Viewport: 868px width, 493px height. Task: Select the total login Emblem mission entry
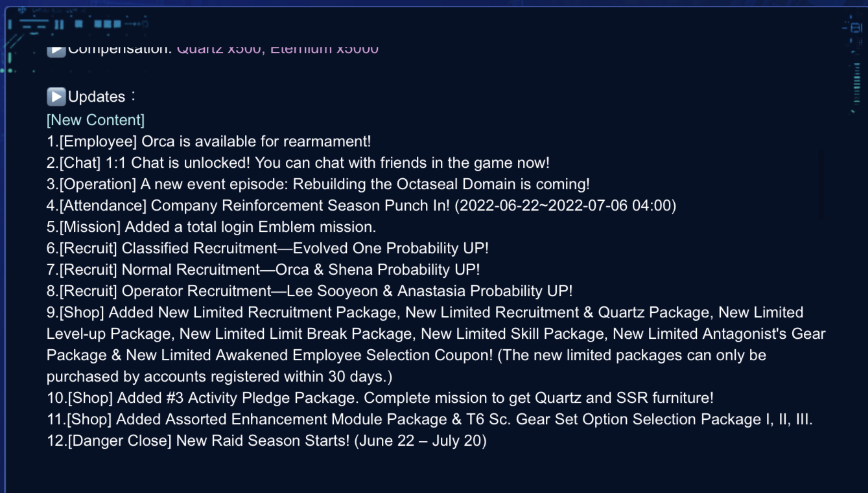[211, 227]
